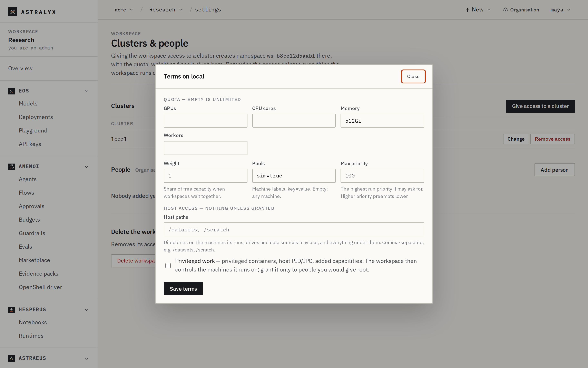Click the Add person button
This screenshot has height=368, width=588.
coord(555,170)
